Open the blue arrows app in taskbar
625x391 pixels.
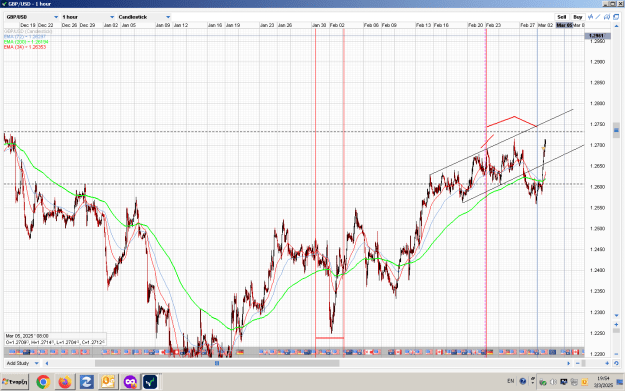[x=86, y=382]
